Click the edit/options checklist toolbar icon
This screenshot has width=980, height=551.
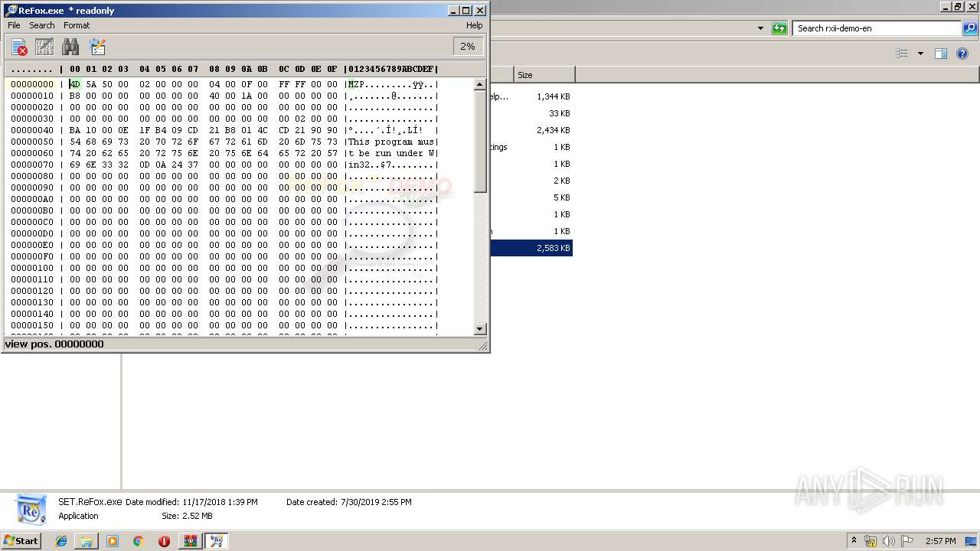tap(97, 47)
